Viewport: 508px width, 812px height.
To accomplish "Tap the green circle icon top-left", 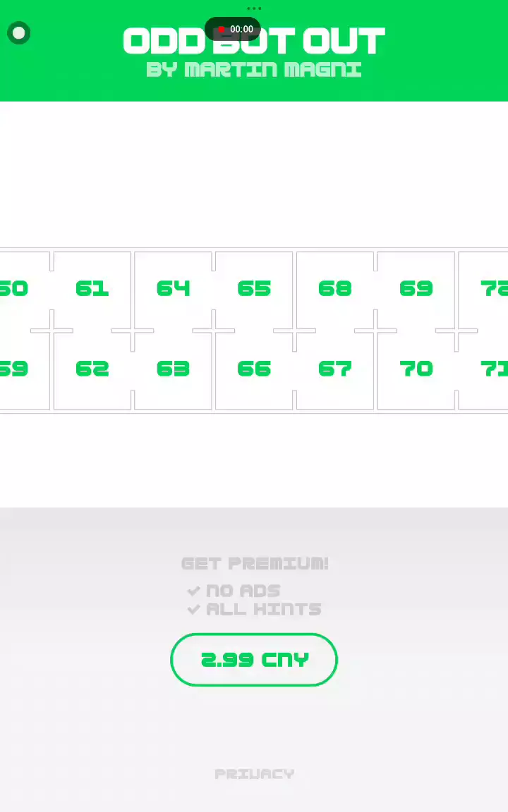I will (x=19, y=33).
